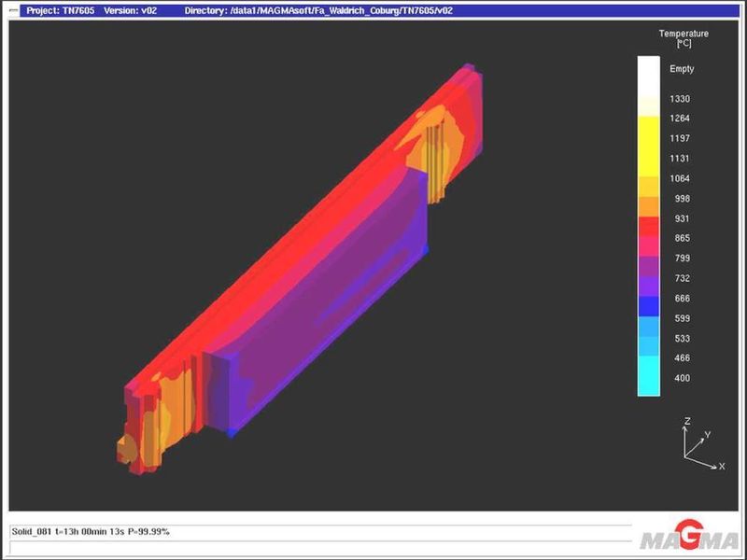Select the red legend band below 931
The width and height of the screenshot is (747, 560).
point(648,227)
